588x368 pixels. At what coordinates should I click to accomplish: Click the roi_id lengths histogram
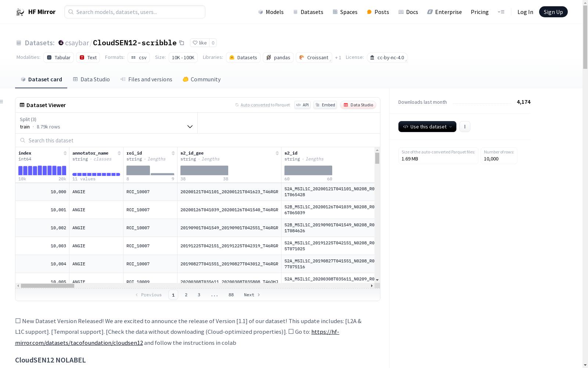[x=150, y=170]
